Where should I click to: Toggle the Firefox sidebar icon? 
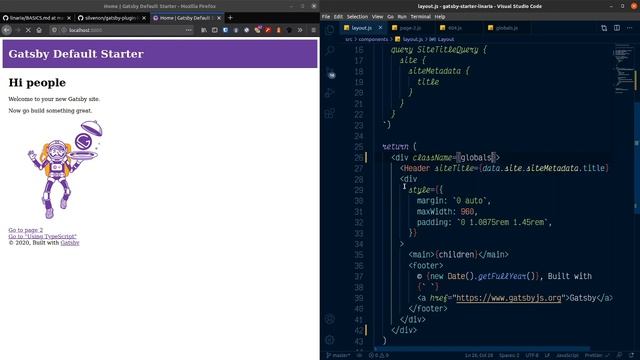tap(214, 30)
